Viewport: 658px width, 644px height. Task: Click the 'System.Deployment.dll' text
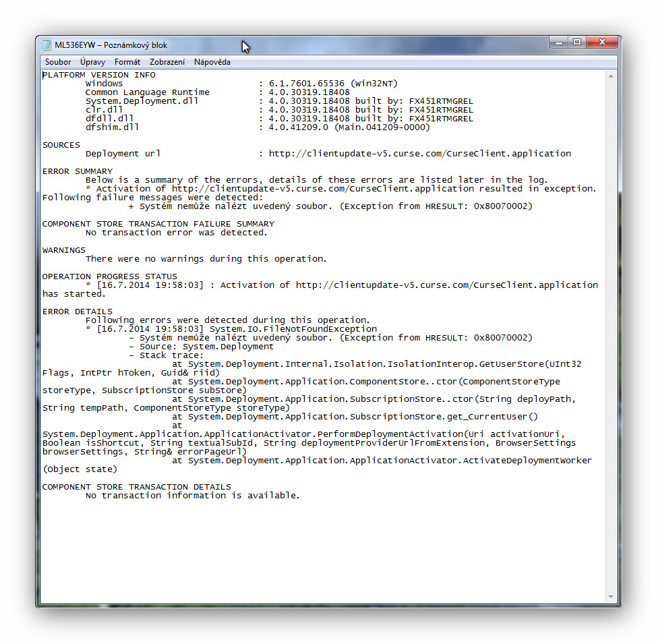coord(142,101)
